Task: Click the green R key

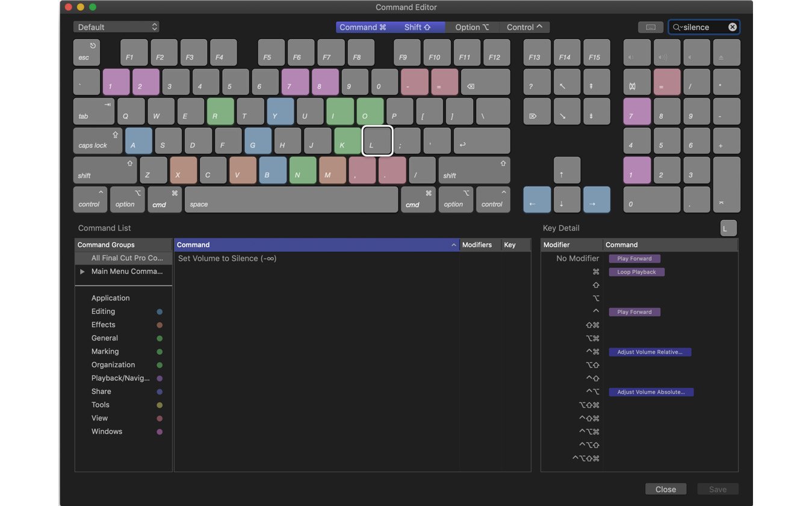Action: [x=220, y=111]
